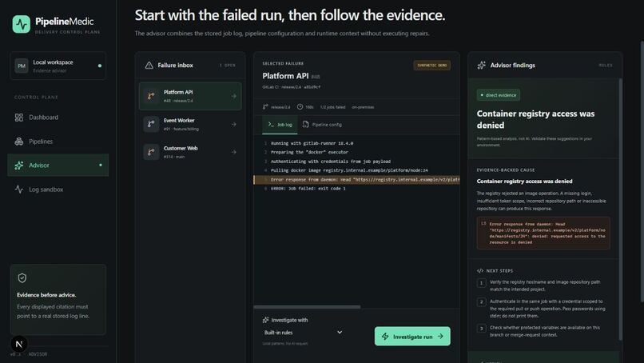Viewport: 644px width, 363px height.
Task: Click the Advisor findings sparkle icon
Action: click(481, 66)
